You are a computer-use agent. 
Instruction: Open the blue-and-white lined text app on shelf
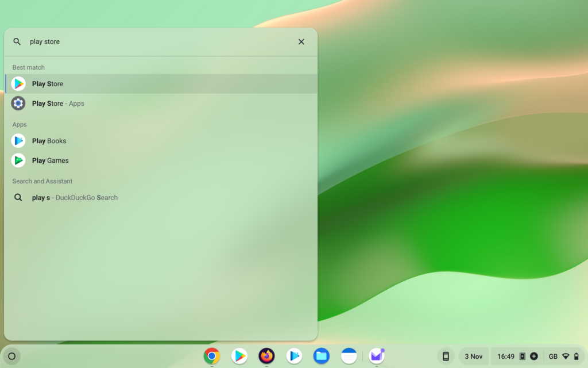point(349,356)
